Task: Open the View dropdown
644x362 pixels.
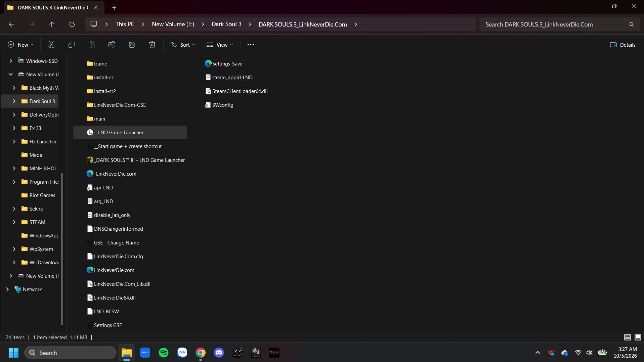Action: pyautogui.click(x=220, y=45)
